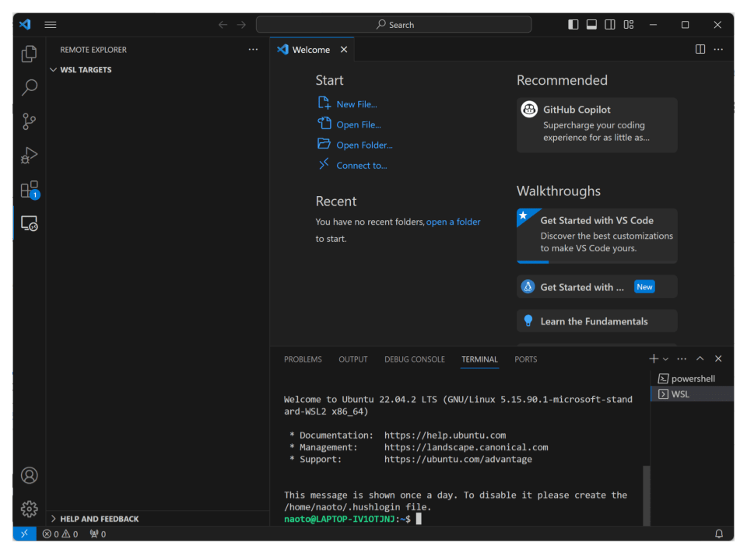Open Remote Explorer more actions ellipsis
This screenshot has height=560, width=747.
[253, 50]
